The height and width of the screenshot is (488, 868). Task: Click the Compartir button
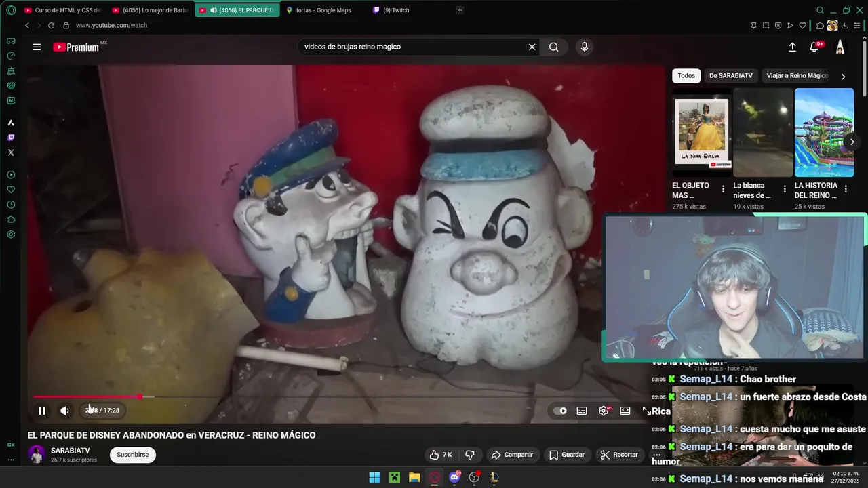512,455
